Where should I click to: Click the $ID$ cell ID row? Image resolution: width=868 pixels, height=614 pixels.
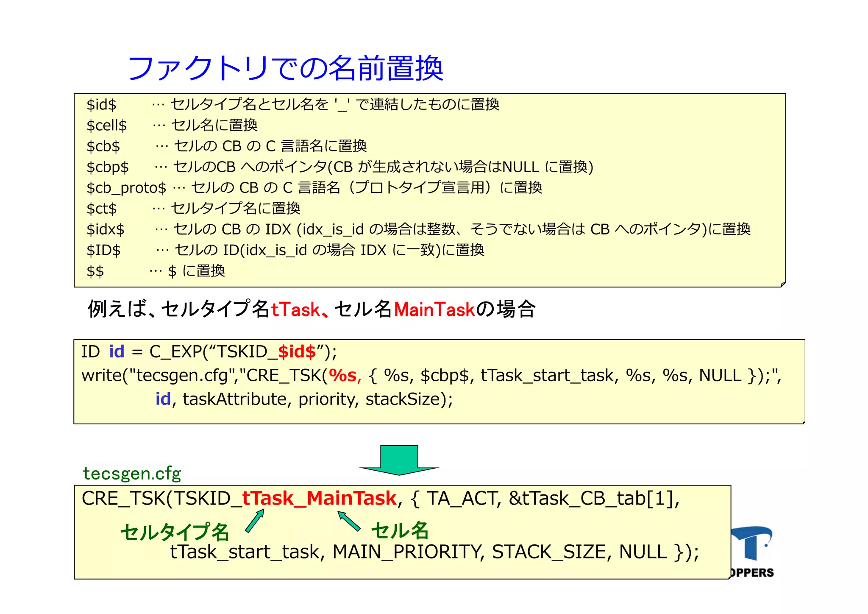(285, 250)
